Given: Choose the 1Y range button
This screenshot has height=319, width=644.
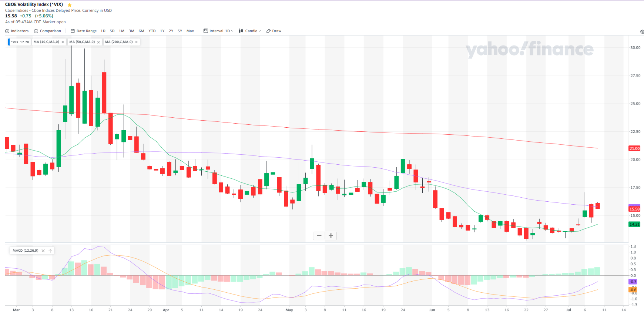Looking at the screenshot, I should (162, 31).
